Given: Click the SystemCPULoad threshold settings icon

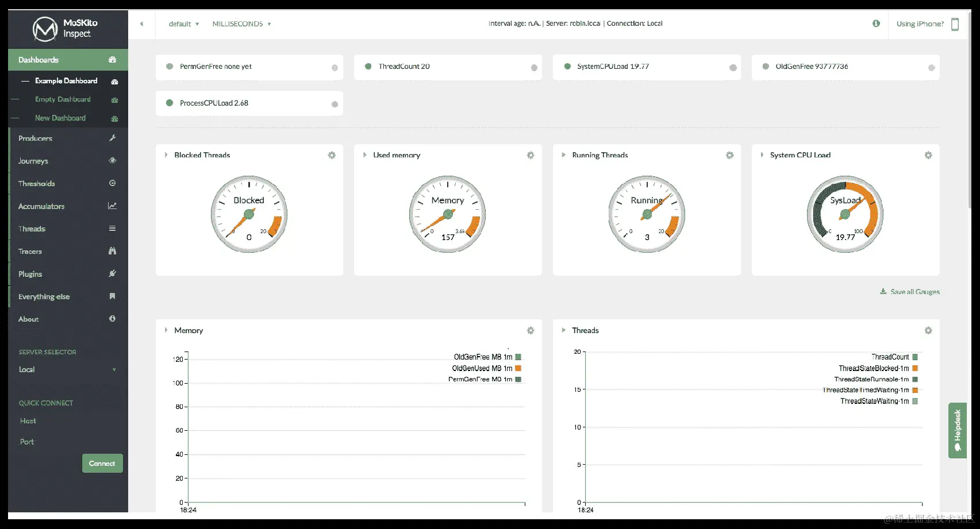Looking at the screenshot, I should [x=733, y=68].
